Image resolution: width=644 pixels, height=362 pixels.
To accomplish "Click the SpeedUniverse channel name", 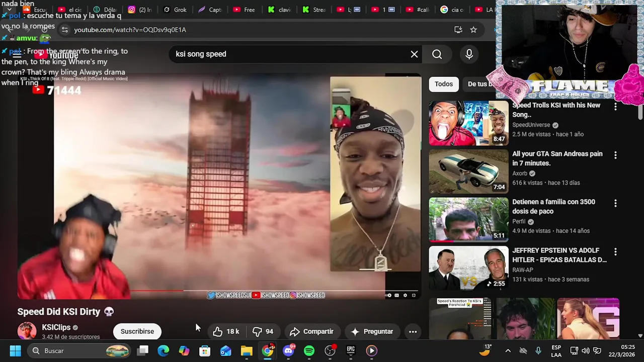I will pyautogui.click(x=531, y=125).
